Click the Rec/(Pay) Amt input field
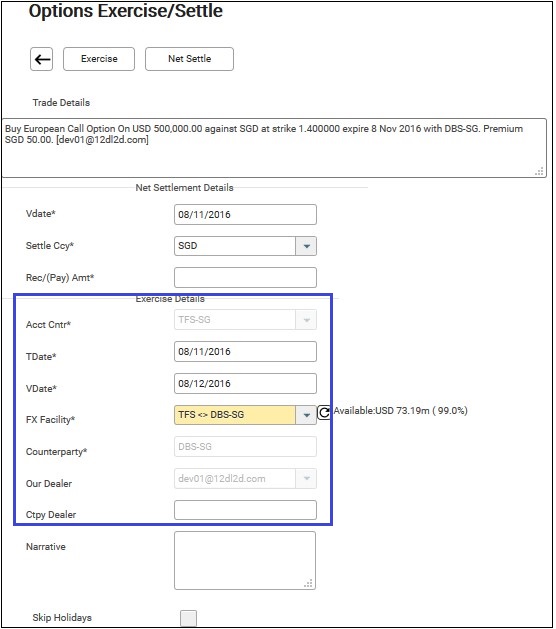This screenshot has height=629, width=556. point(246,278)
